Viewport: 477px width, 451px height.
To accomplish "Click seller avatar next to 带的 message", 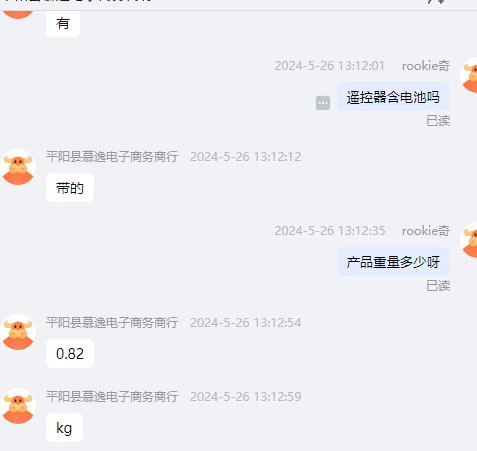I will pyautogui.click(x=18, y=167).
